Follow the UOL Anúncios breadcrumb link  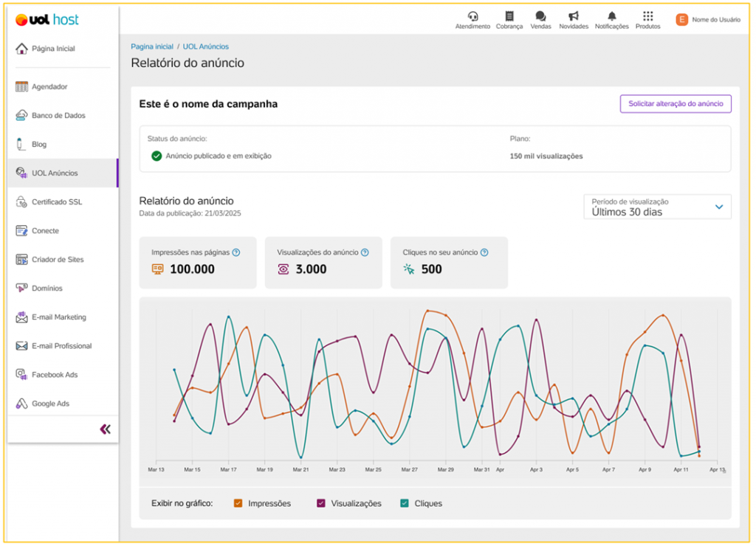[206, 46]
